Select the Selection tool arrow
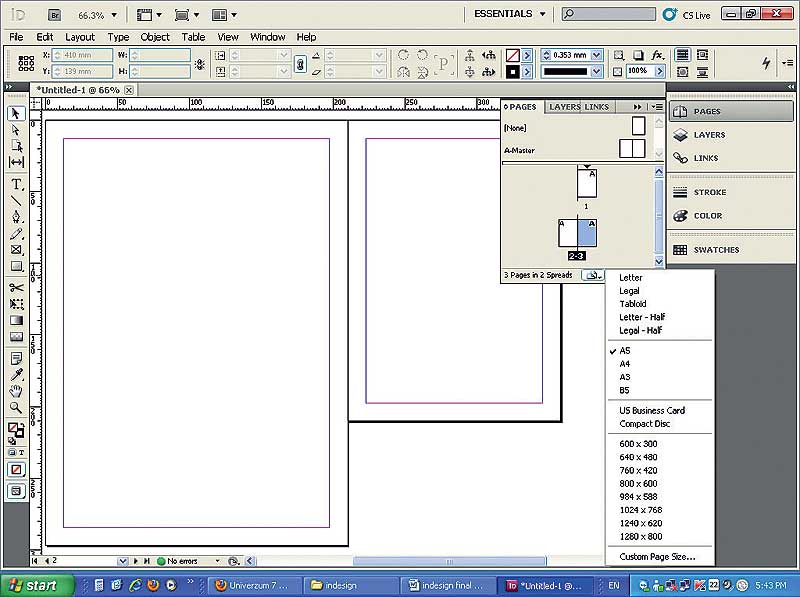This screenshot has height=597, width=800. pyautogui.click(x=16, y=113)
